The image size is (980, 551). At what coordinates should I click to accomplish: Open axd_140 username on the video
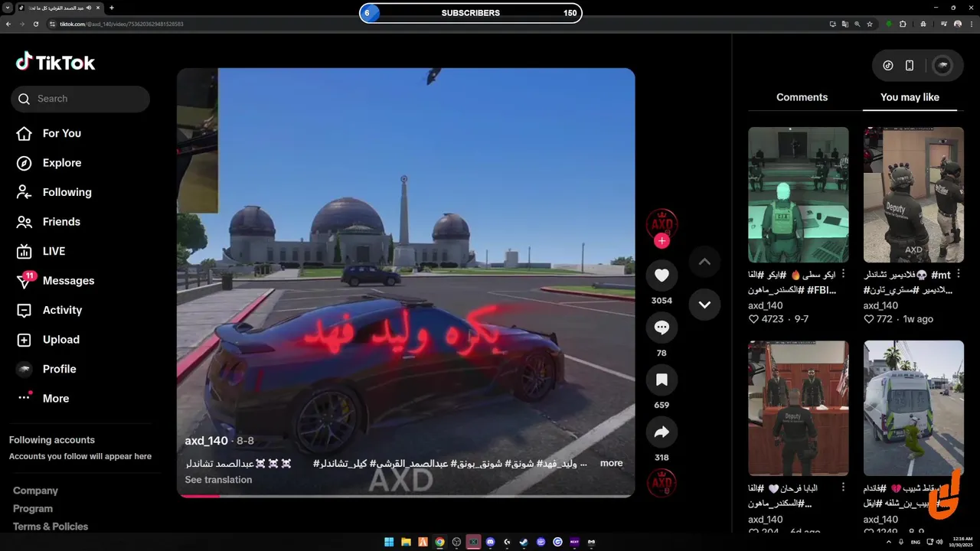(x=207, y=441)
